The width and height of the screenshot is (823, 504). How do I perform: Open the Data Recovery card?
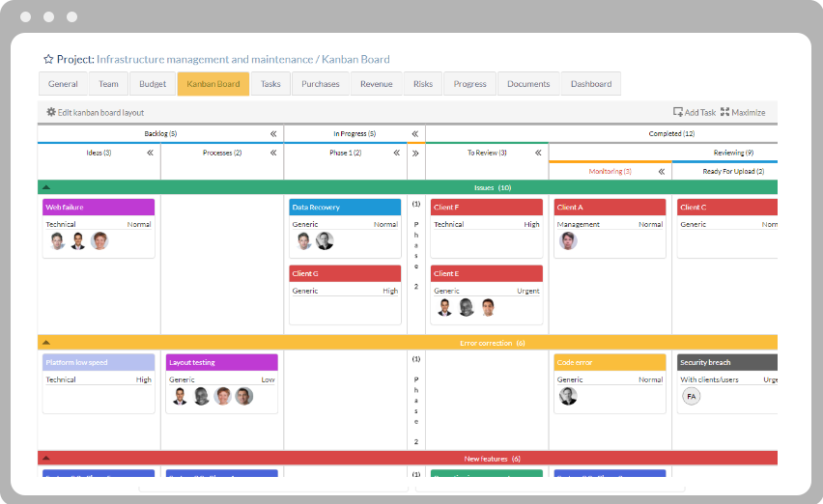click(345, 207)
